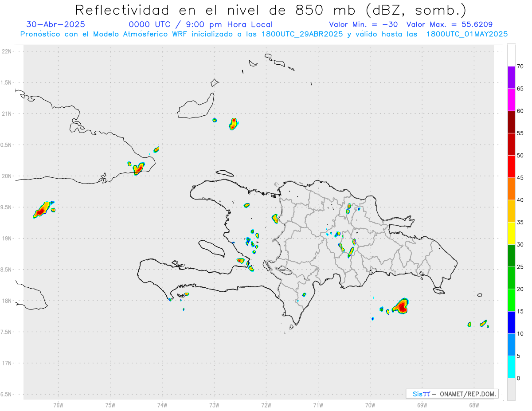
Task: Click the '18N' latitude label
Action: (x=8, y=301)
